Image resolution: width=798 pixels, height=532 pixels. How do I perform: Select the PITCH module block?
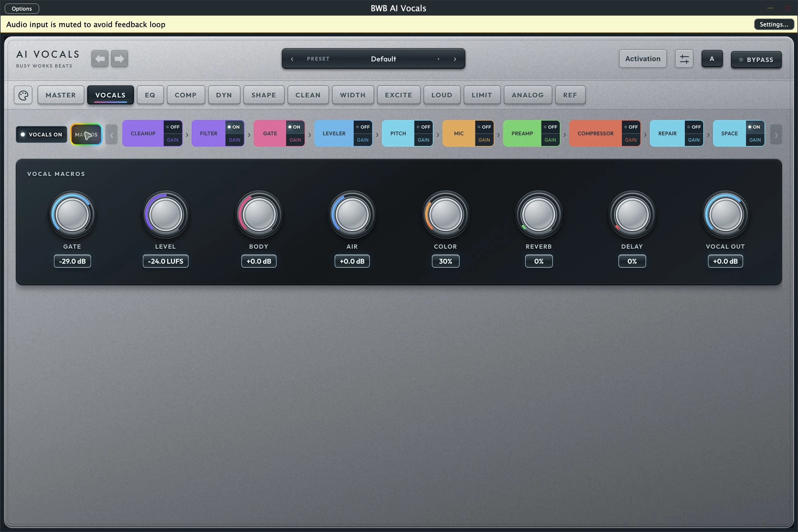click(398, 133)
